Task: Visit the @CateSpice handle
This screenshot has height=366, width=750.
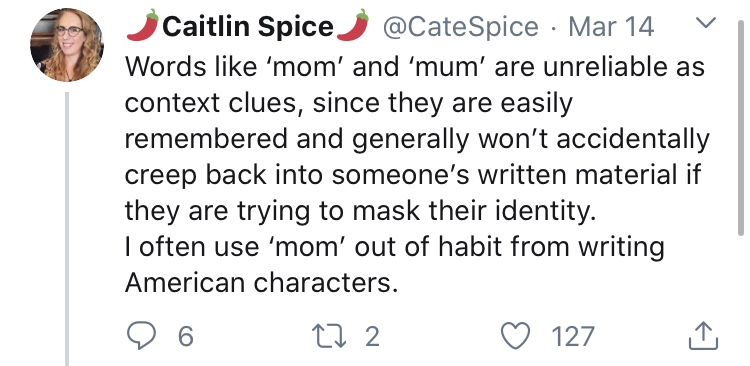Action: pos(460,27)
